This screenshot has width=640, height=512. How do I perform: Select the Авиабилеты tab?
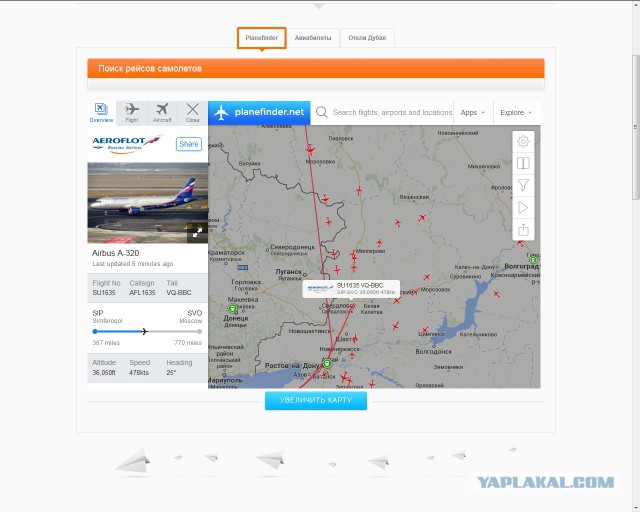pyautogui.click(x=313, y=38)
